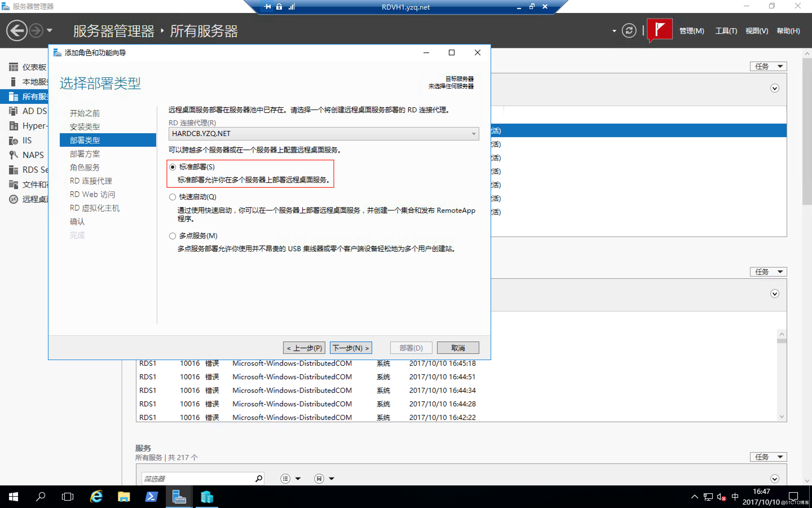Select 多点服务(M) radio button
This screenshot has height=508, width=812.
coord(173,236)
